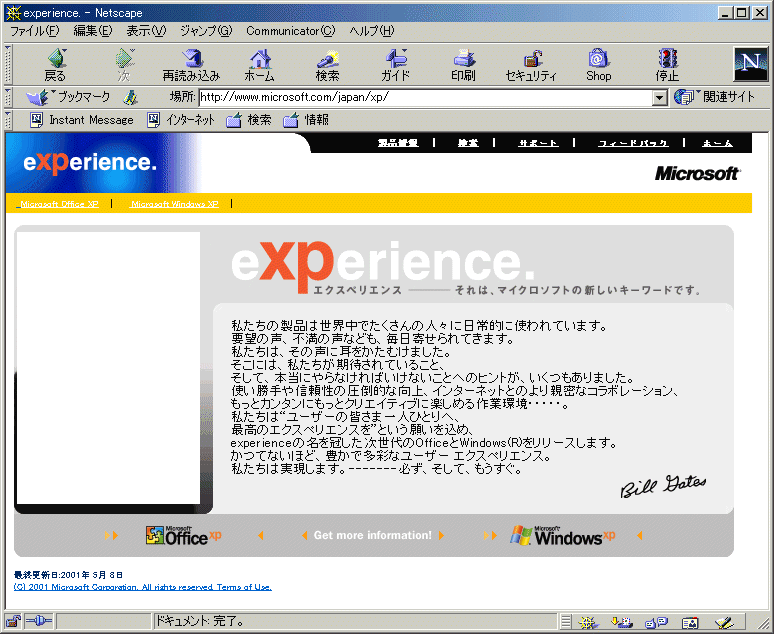Click the ホーム link in header bar

717,143
